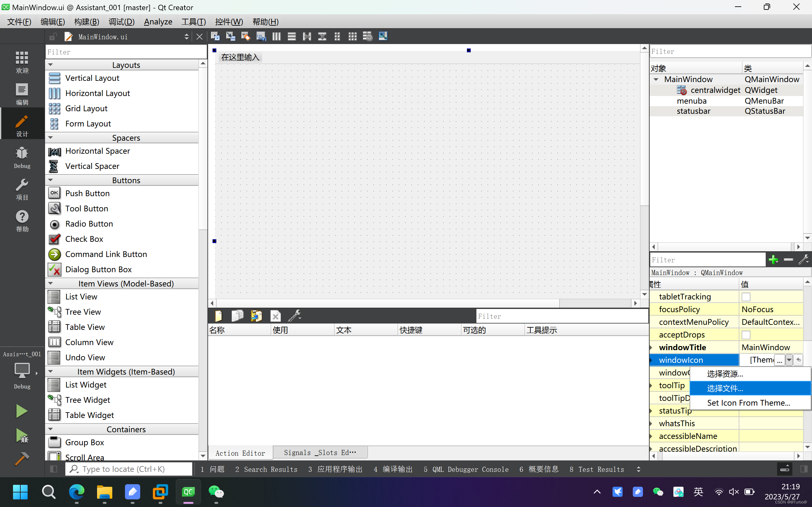The image size is (812, 507).
Task: Click the Adjust Size toolbar icon
Action: pos(383,36)
